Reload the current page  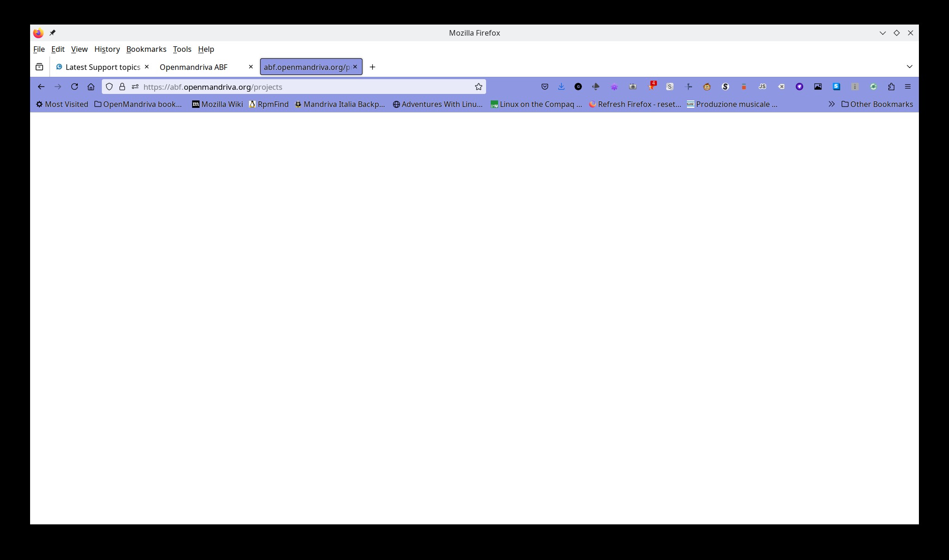point(75,87)
